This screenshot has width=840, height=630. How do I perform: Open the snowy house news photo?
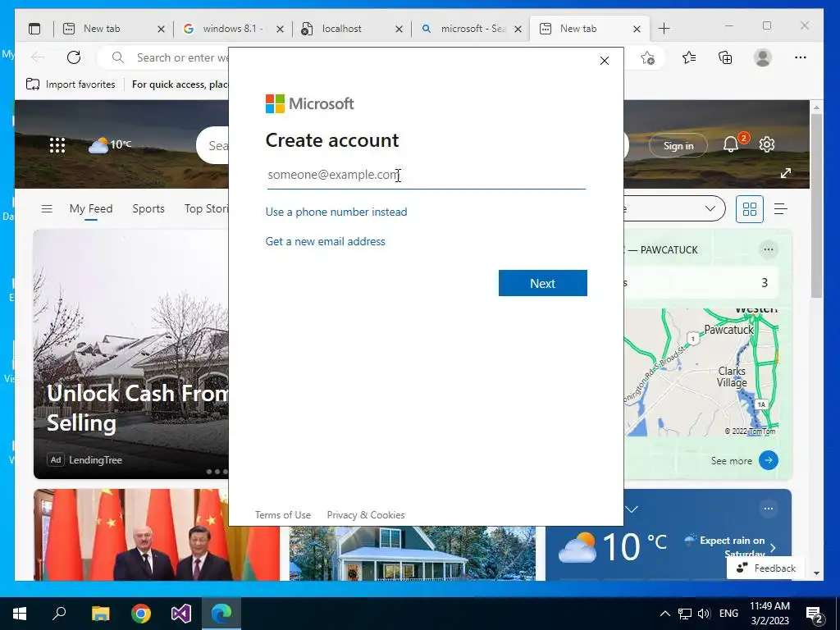point(413,554)
